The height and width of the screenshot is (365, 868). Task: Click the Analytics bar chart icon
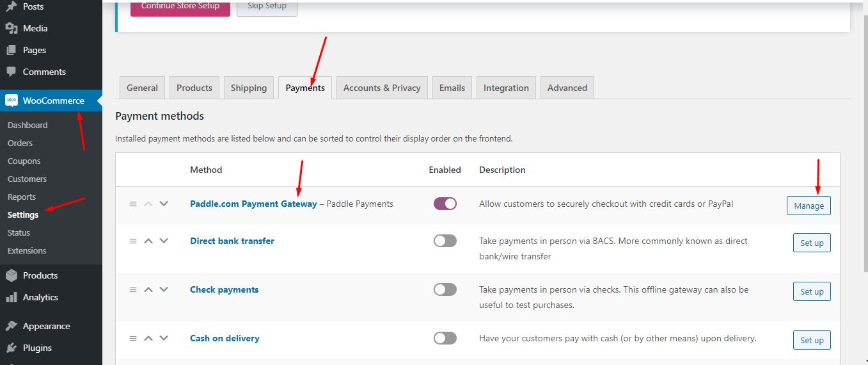point(12,297)
